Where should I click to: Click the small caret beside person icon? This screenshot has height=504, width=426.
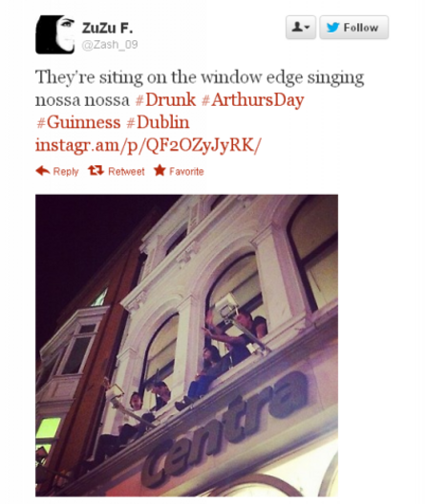(x=307, y=28)
